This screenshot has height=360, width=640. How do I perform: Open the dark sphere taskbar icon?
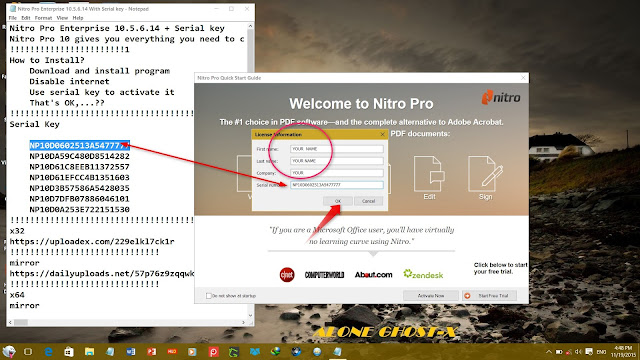296,351
